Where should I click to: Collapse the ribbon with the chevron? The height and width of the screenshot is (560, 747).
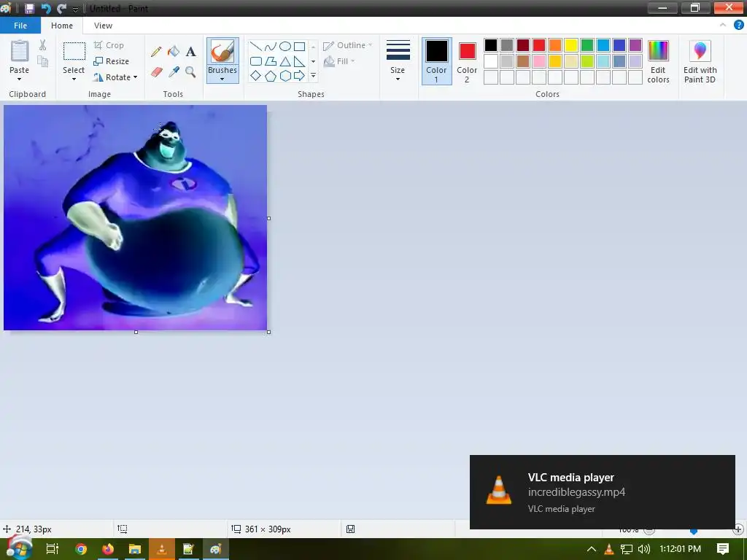723,26
